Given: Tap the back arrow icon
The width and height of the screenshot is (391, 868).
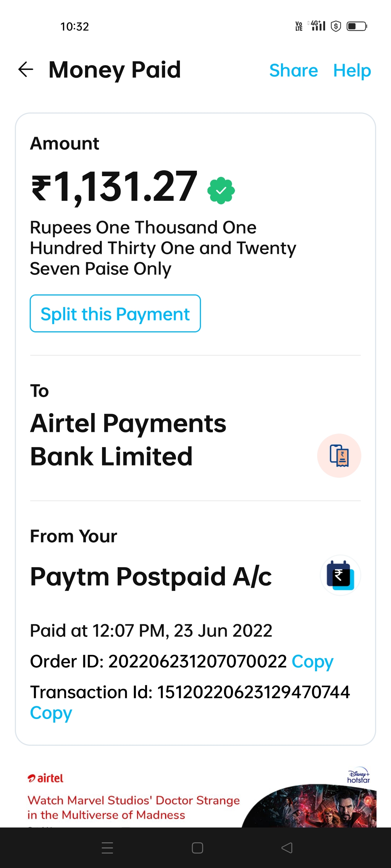Looking at the screenshot, I should point(26,69).
